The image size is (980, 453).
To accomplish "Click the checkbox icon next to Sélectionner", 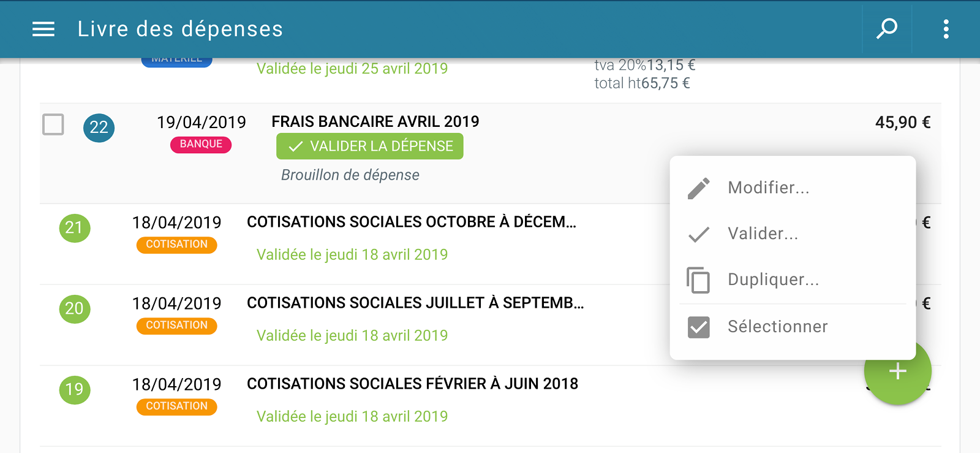I will (x=698, y=326).
